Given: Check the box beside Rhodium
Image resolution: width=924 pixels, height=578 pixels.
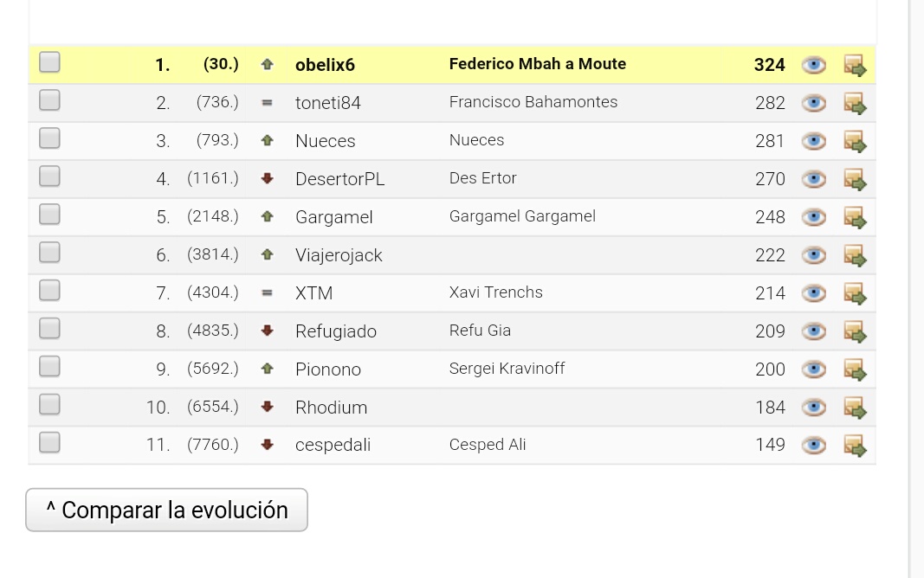Looking at the screenshot, I should point(49,404).
